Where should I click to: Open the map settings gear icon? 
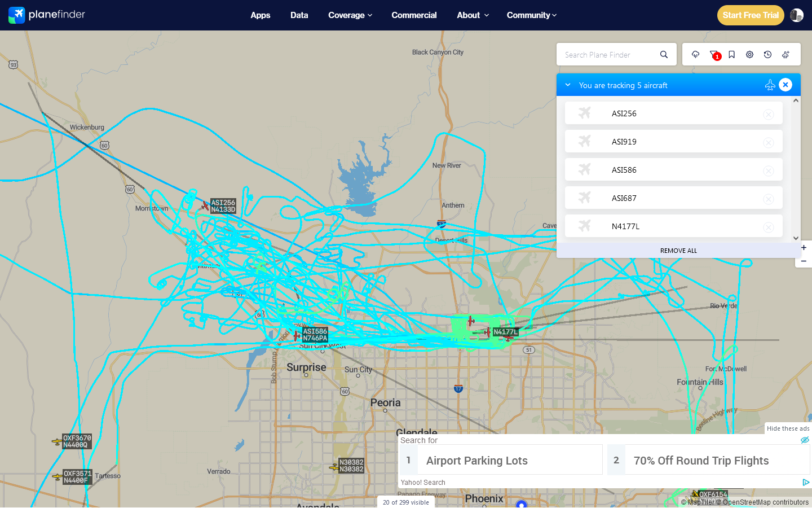[x=749, y=55]
